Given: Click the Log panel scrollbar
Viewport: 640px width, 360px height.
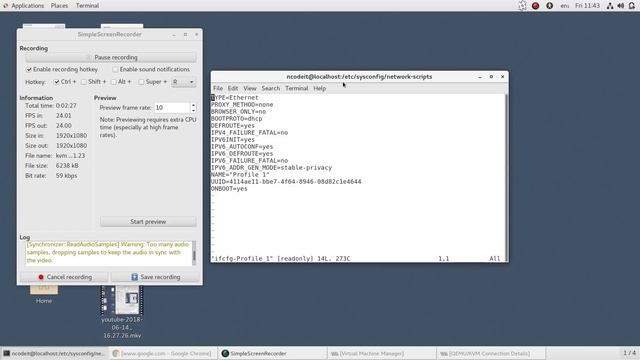Looking at the screenshot, I should (x=194, y=253).
